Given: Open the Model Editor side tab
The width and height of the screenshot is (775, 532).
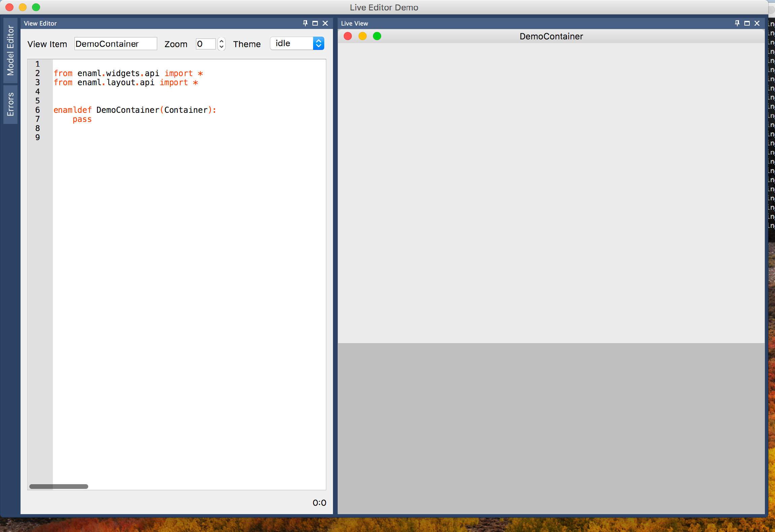Looking at the screenshot, I should pyautogui.click(x=10, y=51).
